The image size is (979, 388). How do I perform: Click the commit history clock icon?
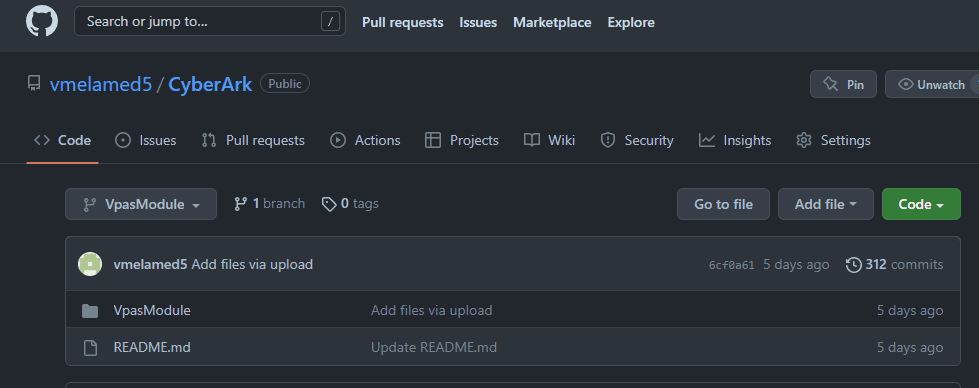pos(854,265)
